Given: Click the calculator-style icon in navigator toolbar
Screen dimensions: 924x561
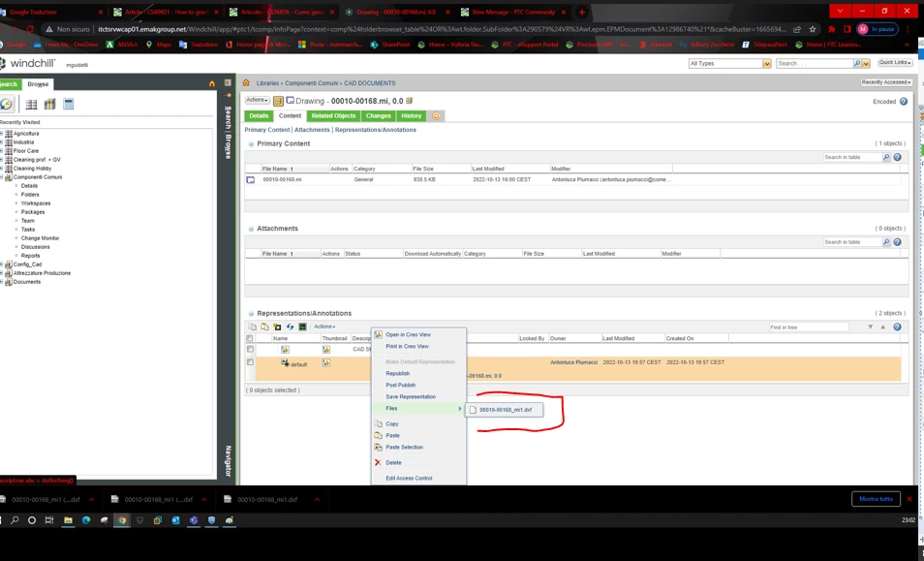Looking at the screenshot, I should click(x=69, y=105).
